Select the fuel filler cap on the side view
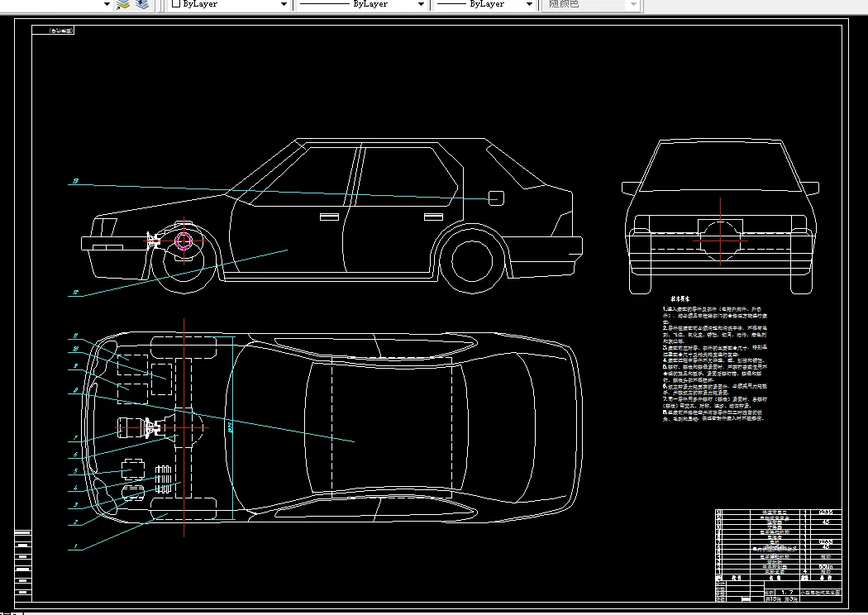868x615 pixels. (496, 198)
